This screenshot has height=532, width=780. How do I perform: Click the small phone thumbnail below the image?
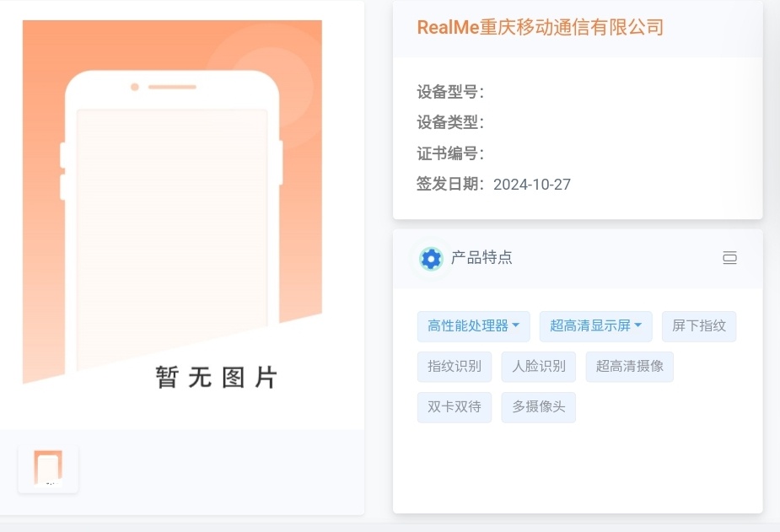(48, 467)
